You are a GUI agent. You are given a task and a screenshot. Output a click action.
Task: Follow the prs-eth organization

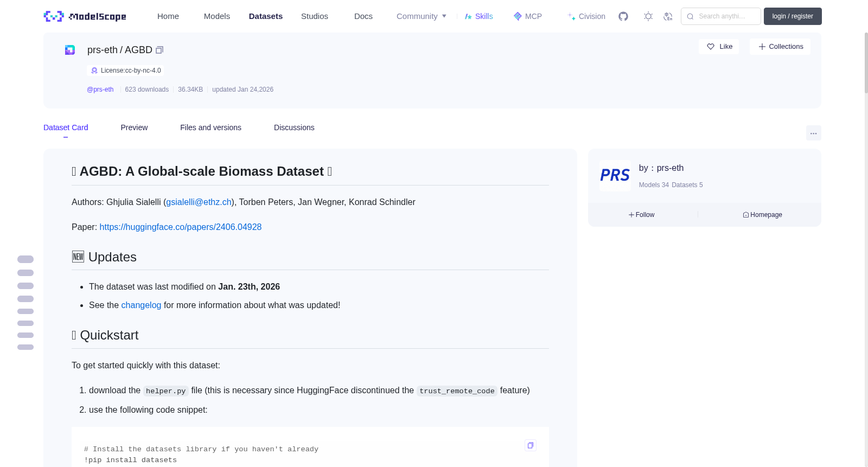pos(641,215)
